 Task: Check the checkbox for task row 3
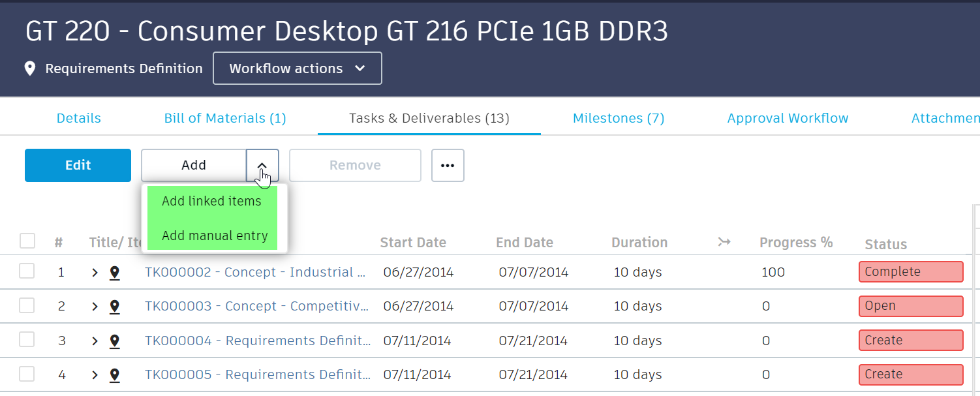27,340
